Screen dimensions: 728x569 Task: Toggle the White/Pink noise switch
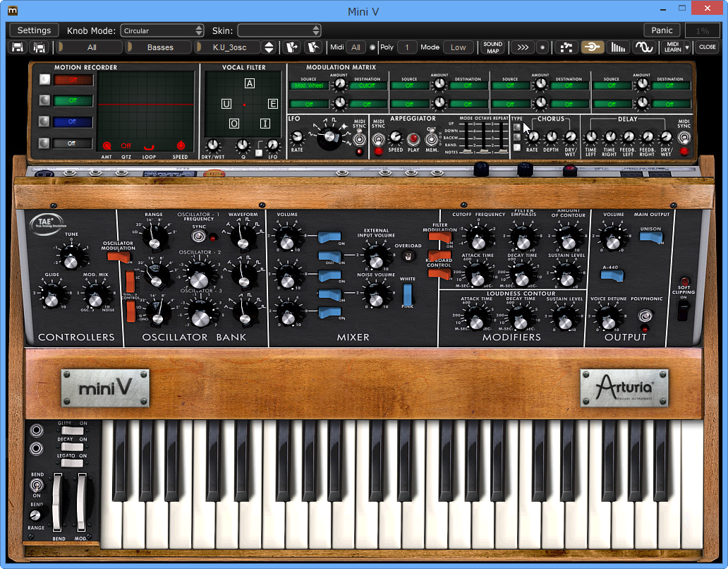[x=407, y=294]
